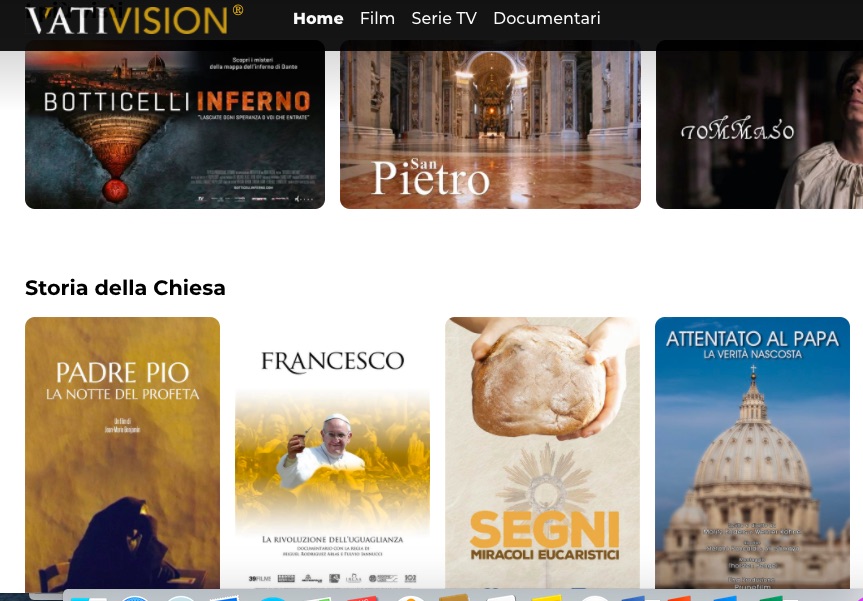
Task: Click the registered trademark symbol beside logo
Action: coord(237,10)
